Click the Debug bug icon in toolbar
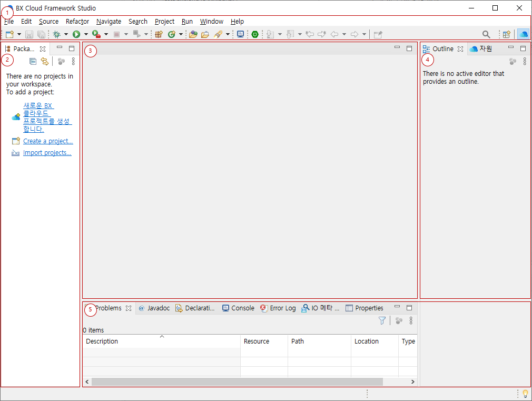The height and width of the screenshot is (401, 532). tap(57, 34)
